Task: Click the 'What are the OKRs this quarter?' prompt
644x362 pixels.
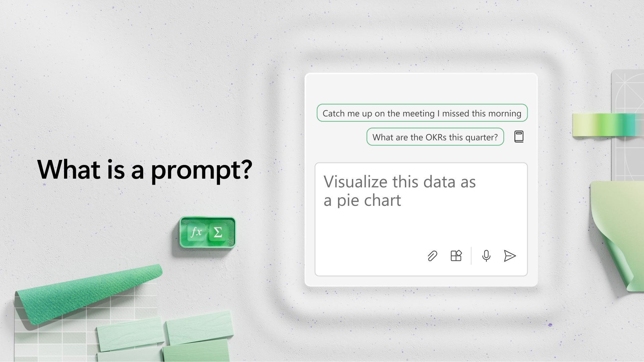Action: point(435,136)
